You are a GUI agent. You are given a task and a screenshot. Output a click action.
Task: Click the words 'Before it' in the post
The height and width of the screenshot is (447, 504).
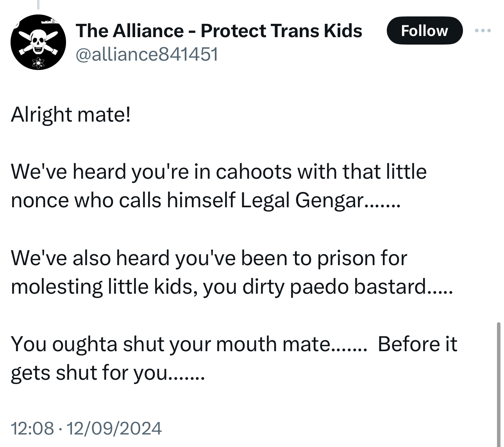tap(417, 344)
